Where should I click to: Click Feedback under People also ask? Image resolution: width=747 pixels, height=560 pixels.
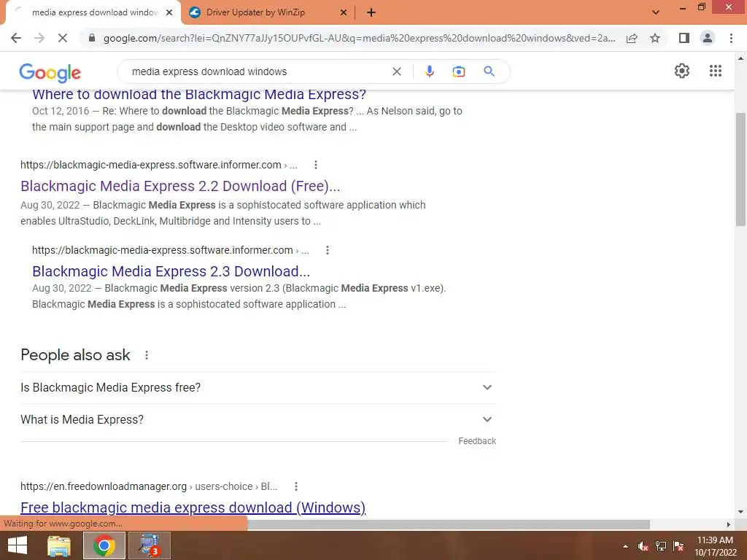click(x=477, y=441)
